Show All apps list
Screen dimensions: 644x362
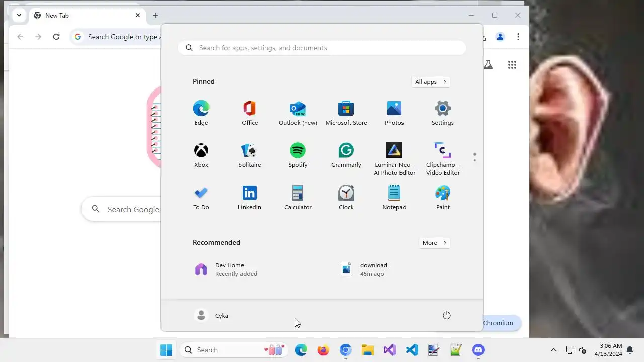coord(431,82)
